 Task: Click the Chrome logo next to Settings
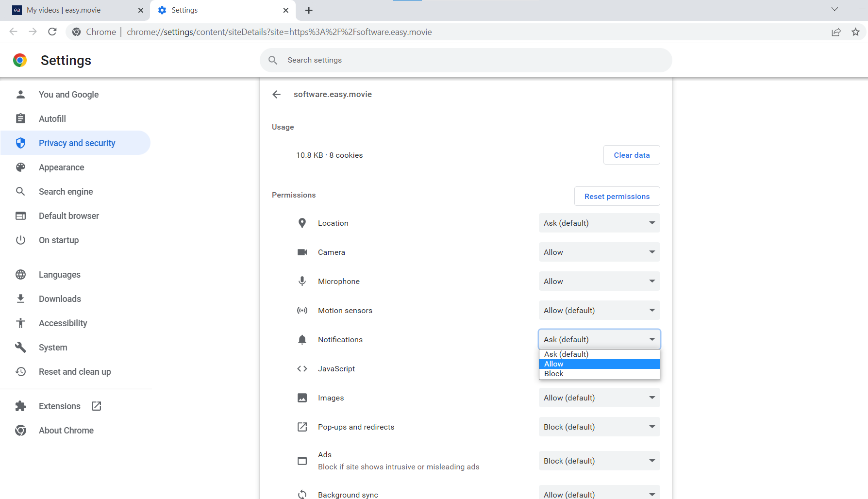coord(20,60)
